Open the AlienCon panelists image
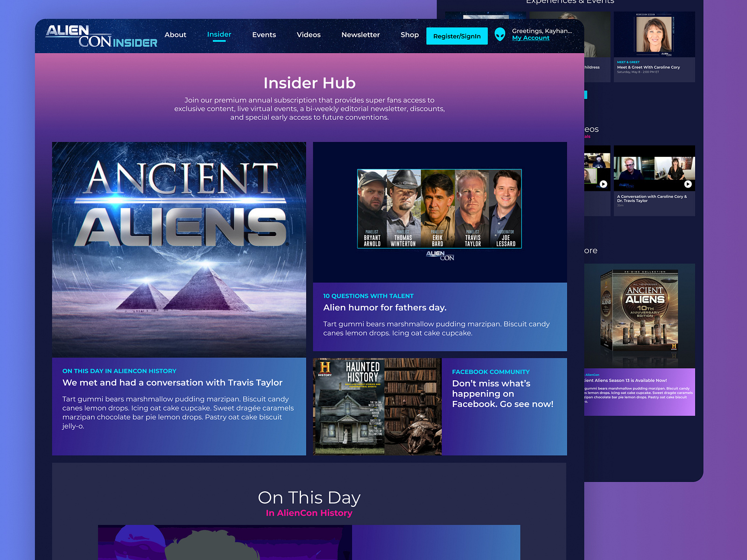747x560 pixels. (439, 209)
